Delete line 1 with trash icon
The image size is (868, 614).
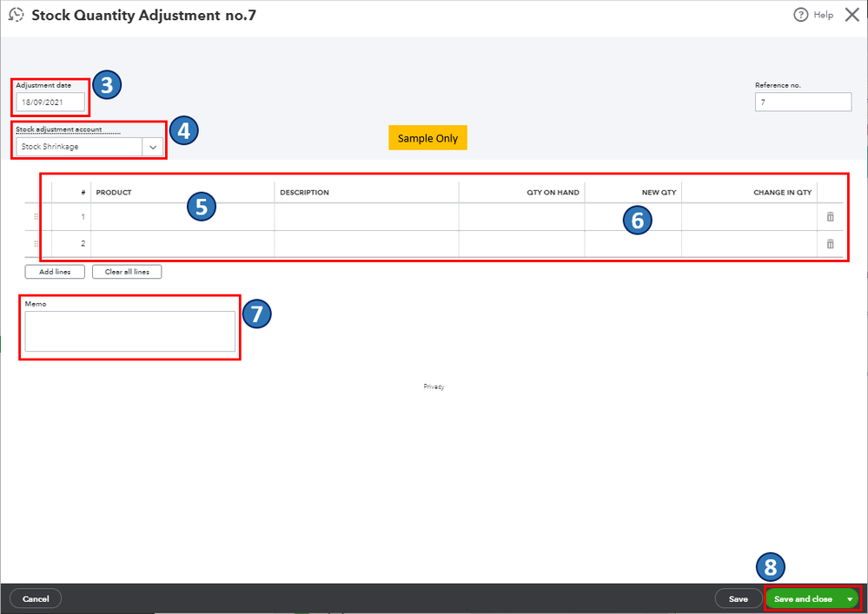(830, 217)
